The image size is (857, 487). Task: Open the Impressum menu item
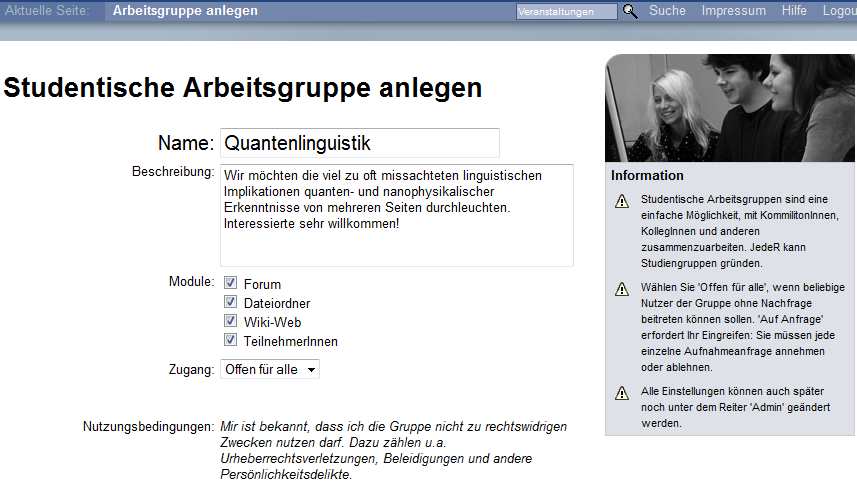[733, 10]
